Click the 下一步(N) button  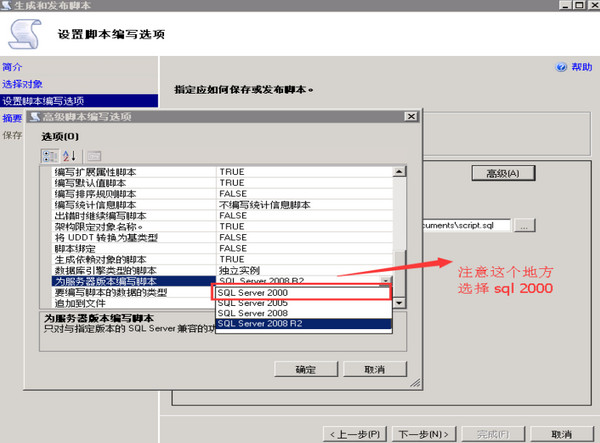424,434
